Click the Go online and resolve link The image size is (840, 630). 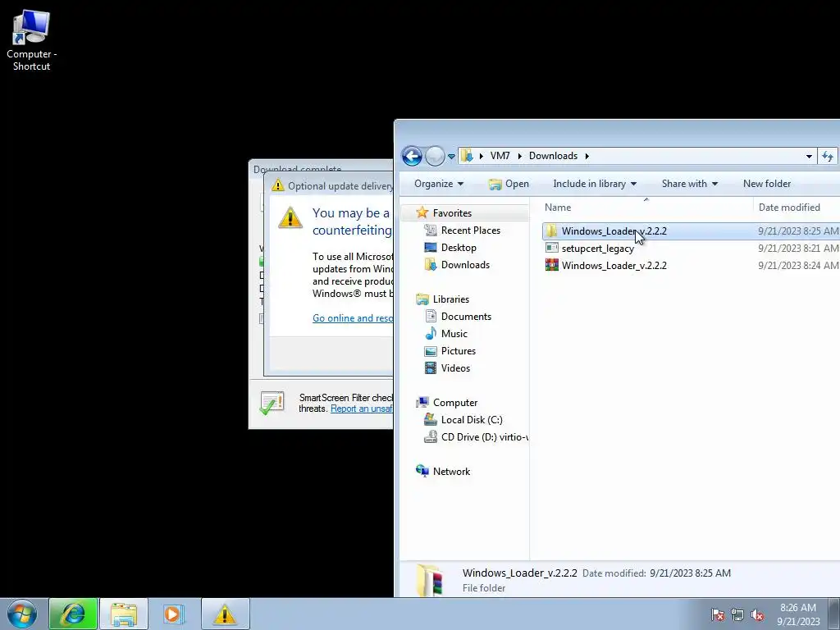pos(353,318)
